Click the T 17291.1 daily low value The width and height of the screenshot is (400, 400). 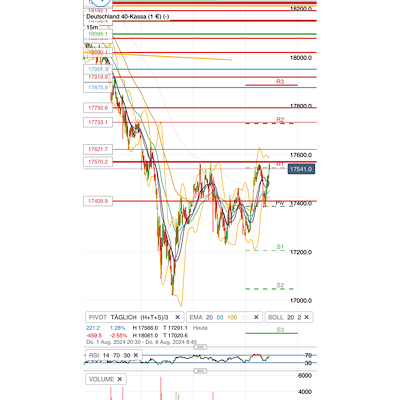[x=175, y=328]
